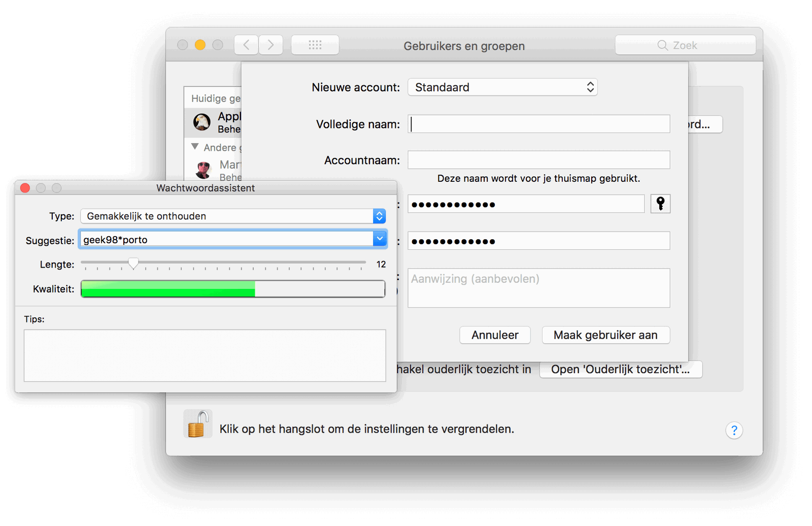Select the Mar… user avatar in sidebar
The width and height of the screenshot is (812, 526).
[x=204, y=170]
